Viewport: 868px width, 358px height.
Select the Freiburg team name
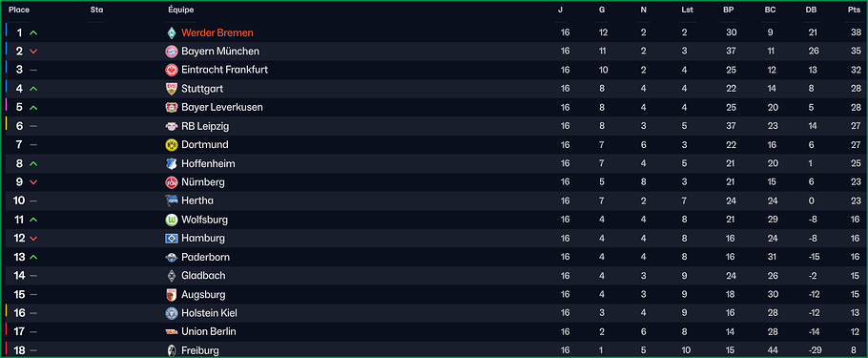pyautogui.click(x=200, y=350)
